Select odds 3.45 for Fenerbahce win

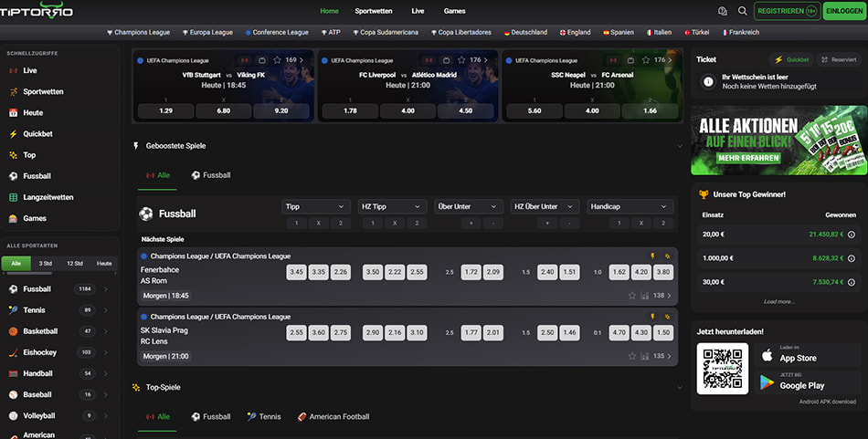[x=296, y=272]
